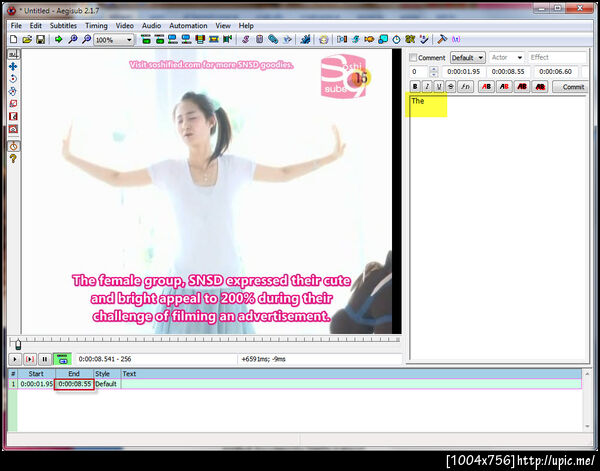Toggle auto-scroll of video button

tap(62, 359)
